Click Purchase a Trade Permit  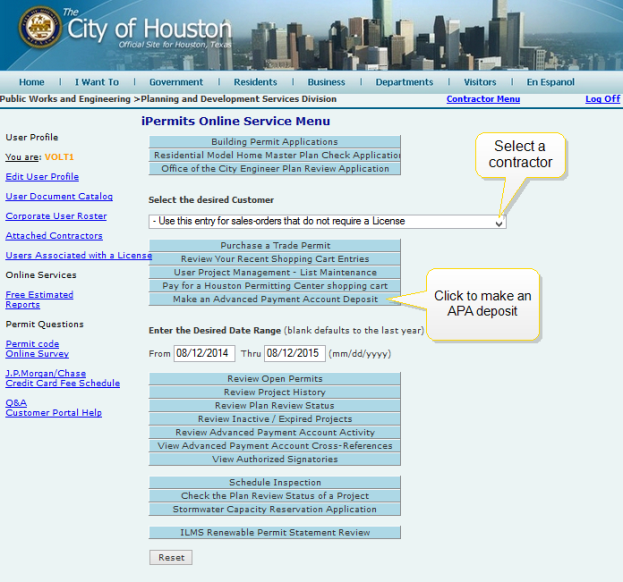pyautogui.click(x=275, y=246)
